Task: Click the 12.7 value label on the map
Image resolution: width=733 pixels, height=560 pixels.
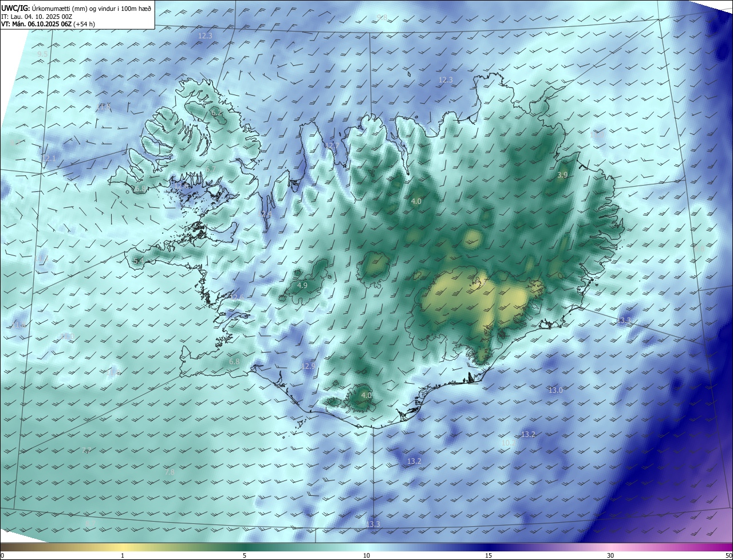Action: [331, 145]
